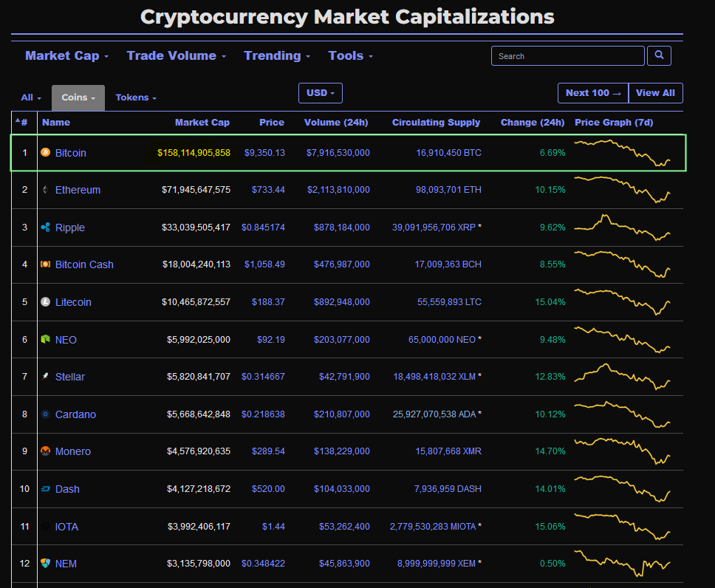Sort by Change (24h) header

point(532,122)
